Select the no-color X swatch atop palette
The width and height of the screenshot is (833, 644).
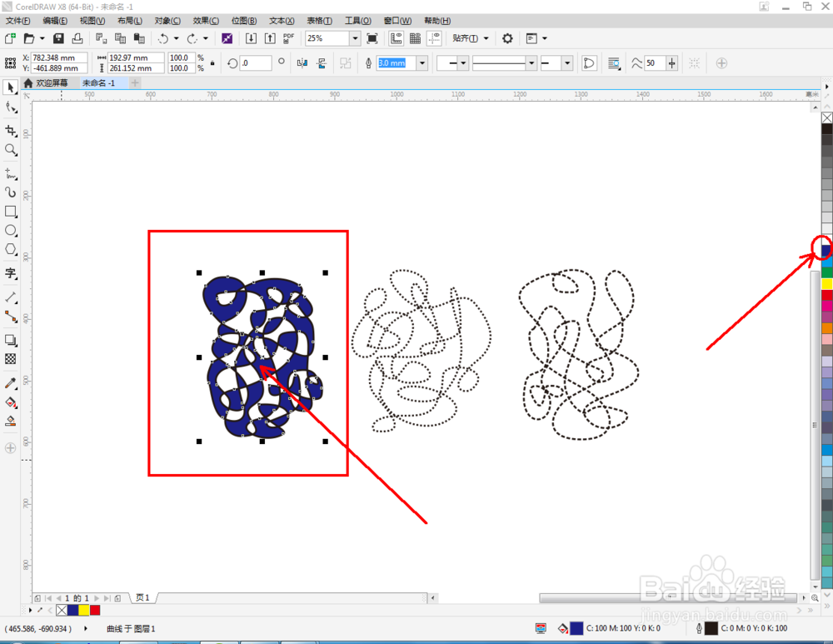pos(827,117)
